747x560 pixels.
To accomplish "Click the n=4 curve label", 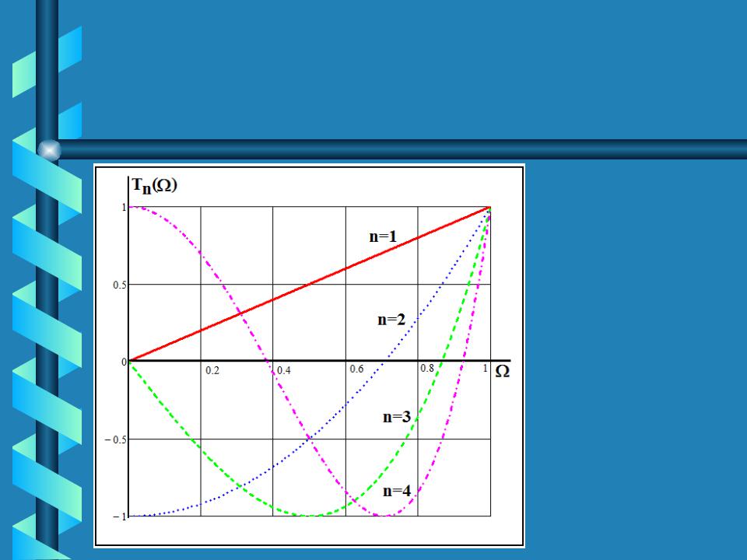I will click(x=397, y=491).
